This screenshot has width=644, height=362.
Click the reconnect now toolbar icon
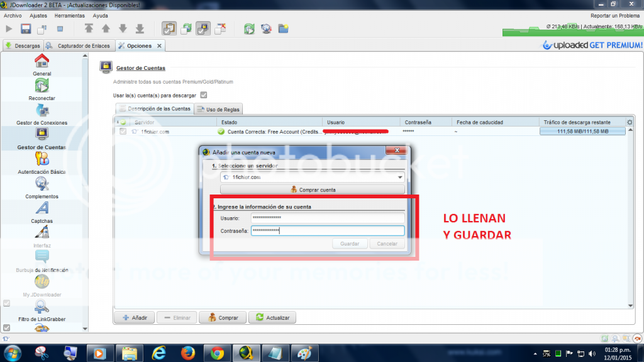(249, 29)
